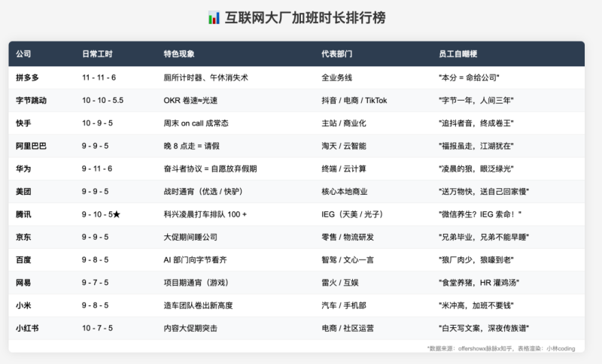This screenshot has width=602, height=364.
Task: Click the cell "周末 on call 成常态"
Action: point(196,123)
